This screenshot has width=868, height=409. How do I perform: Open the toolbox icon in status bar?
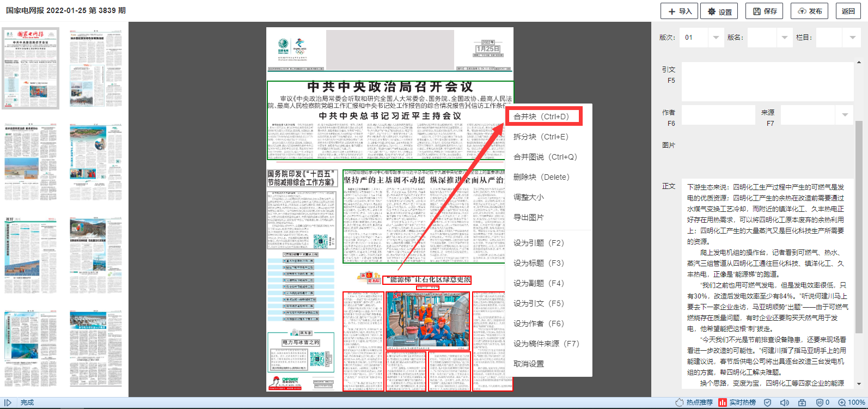(802, 402)
